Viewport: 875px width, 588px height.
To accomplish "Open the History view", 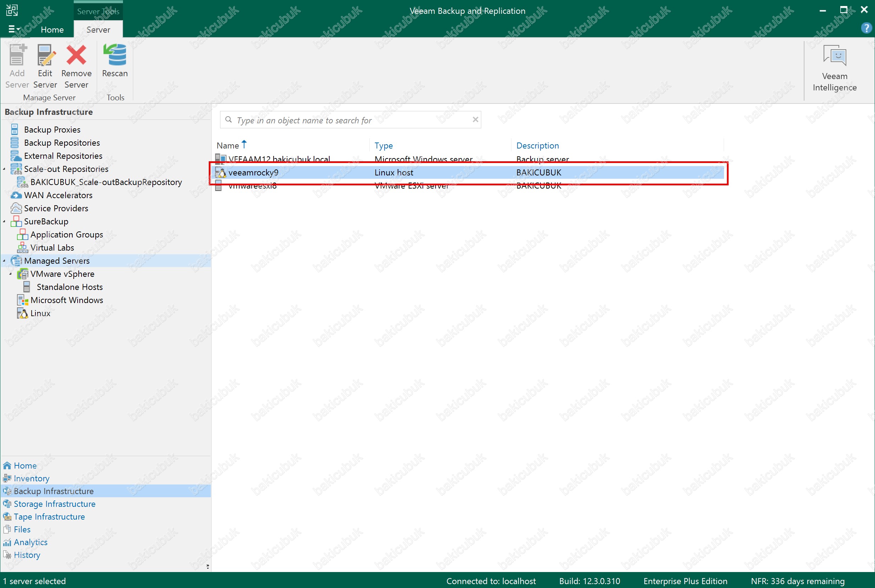I will tap(27, 555).
